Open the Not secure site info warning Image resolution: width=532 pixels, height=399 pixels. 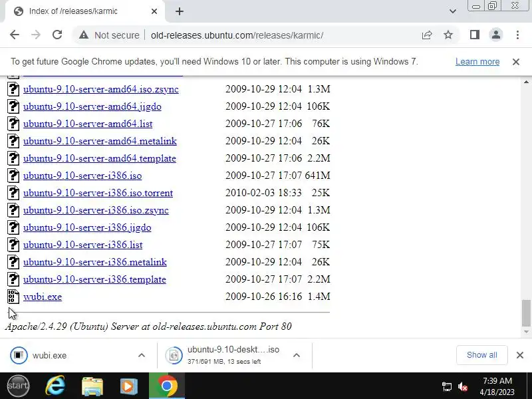point(109,35)
